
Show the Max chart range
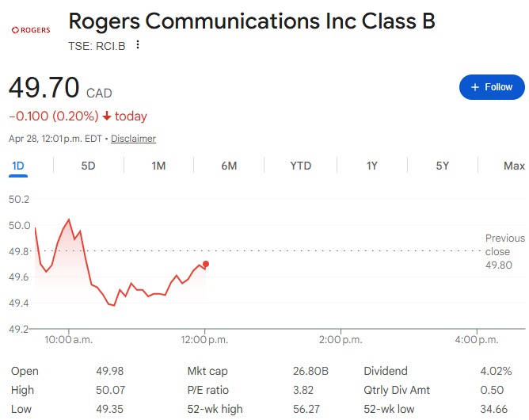[514, 166]
